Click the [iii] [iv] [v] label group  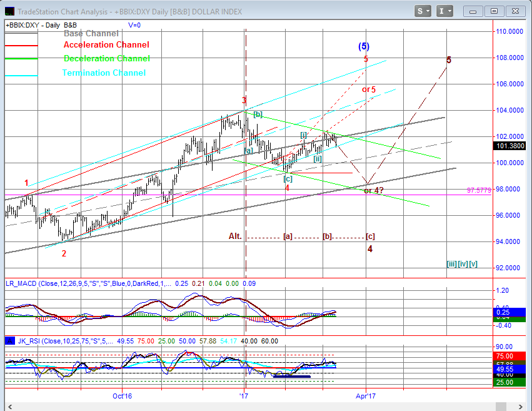pyautogui.click(x=462, y=264)
